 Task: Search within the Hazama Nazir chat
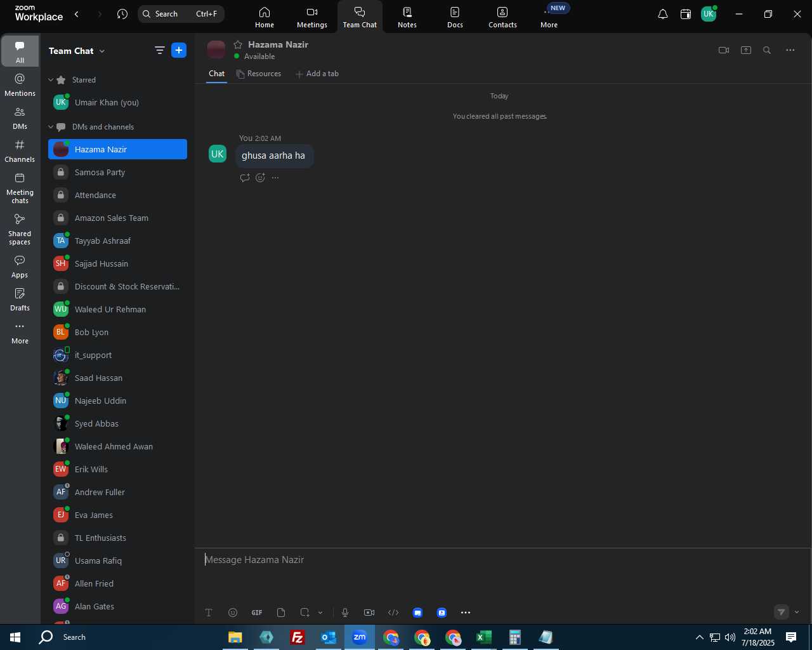767,50
